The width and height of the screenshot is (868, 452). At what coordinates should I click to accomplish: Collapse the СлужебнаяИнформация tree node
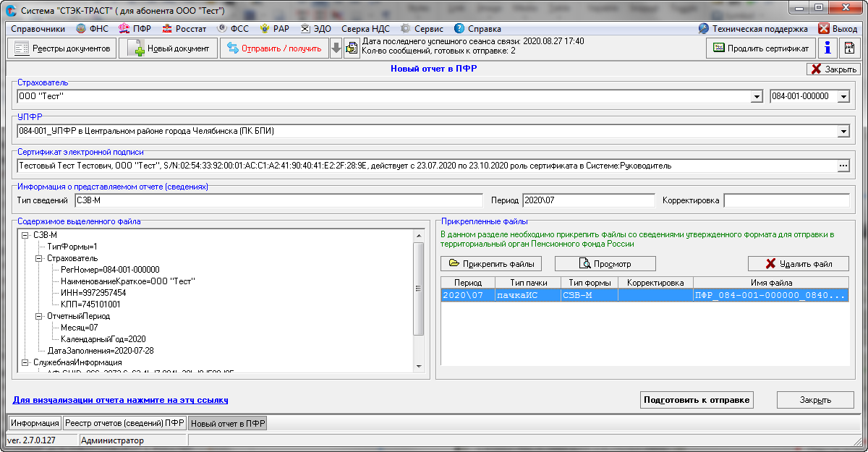click(25, 362)
